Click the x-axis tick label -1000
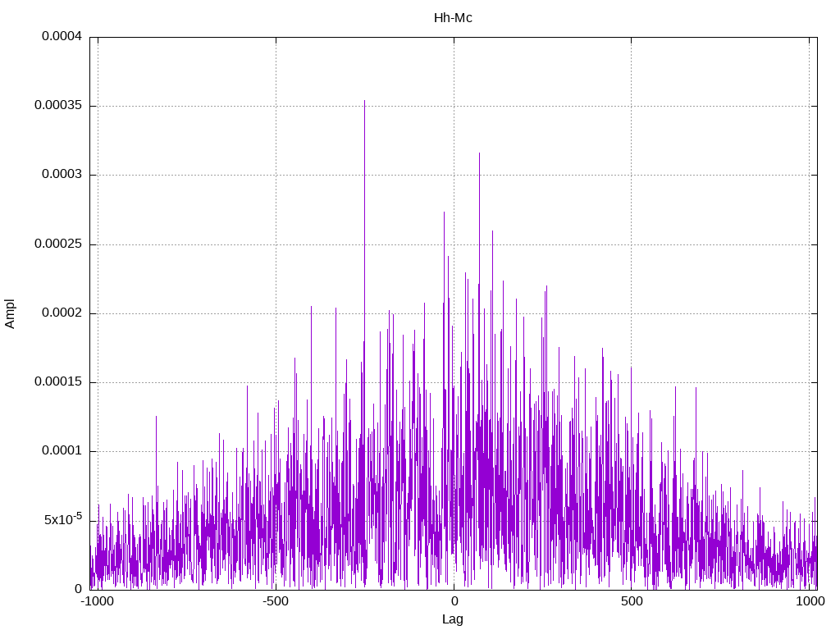840x630 pixels. point(97,601)
